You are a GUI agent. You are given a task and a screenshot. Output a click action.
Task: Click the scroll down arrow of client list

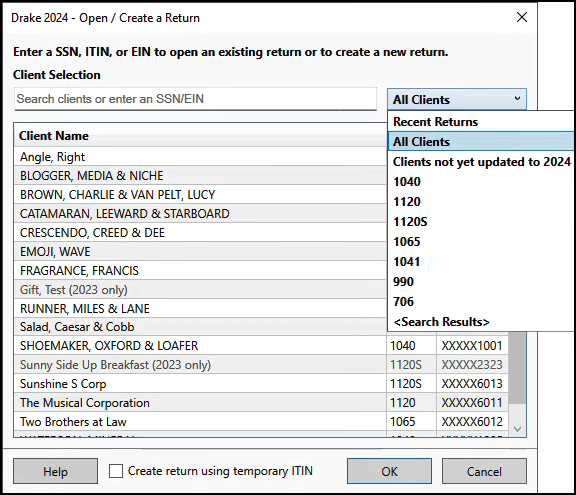coord(518,429)
